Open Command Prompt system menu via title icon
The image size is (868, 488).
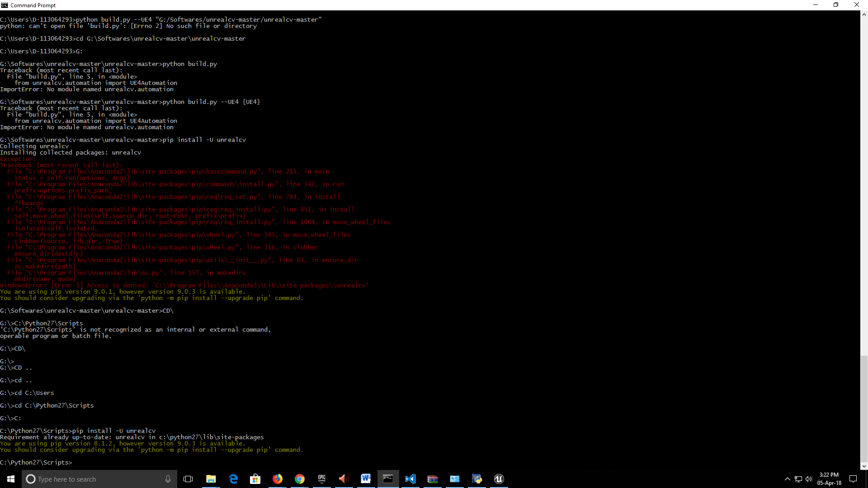click(5, 5)
